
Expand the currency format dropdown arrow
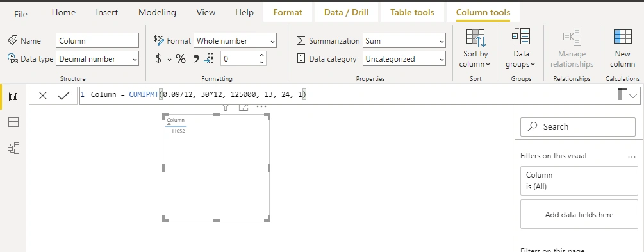(169, 60)
